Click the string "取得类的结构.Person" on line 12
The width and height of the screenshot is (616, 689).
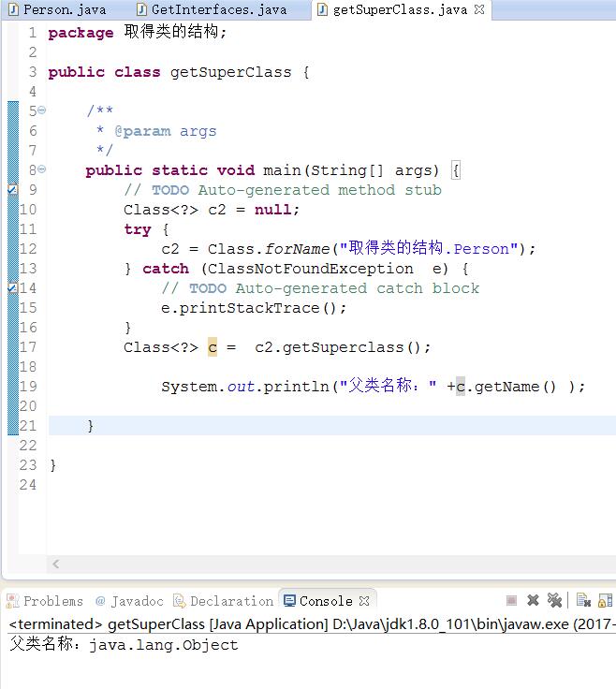[x=429, y=248]
